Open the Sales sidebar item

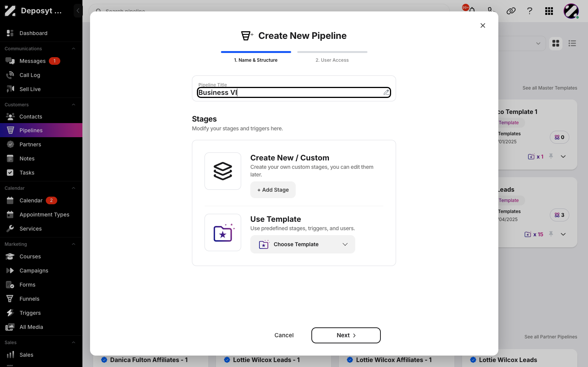[26, 355]
